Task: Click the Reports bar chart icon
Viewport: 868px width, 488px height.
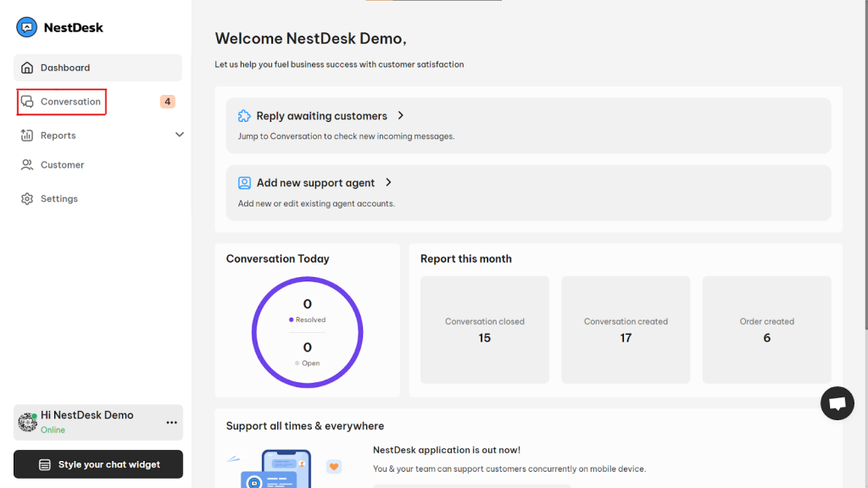Action: (26, 135)
